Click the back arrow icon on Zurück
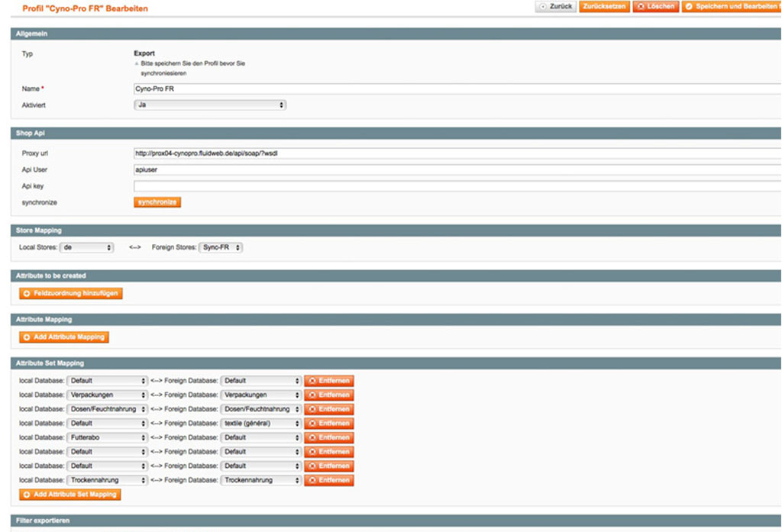This screenshot has height=532, width=782. (x=542, y=6)
